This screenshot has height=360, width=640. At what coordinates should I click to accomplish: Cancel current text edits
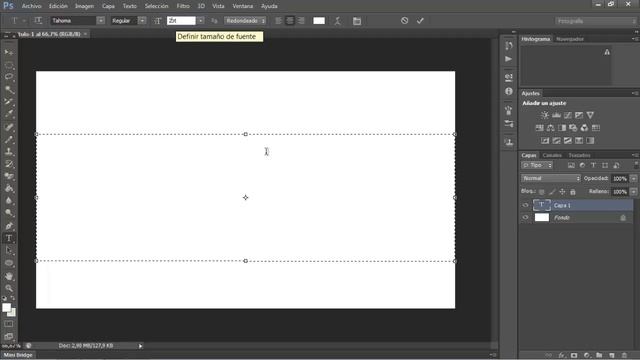click(404, 20)
